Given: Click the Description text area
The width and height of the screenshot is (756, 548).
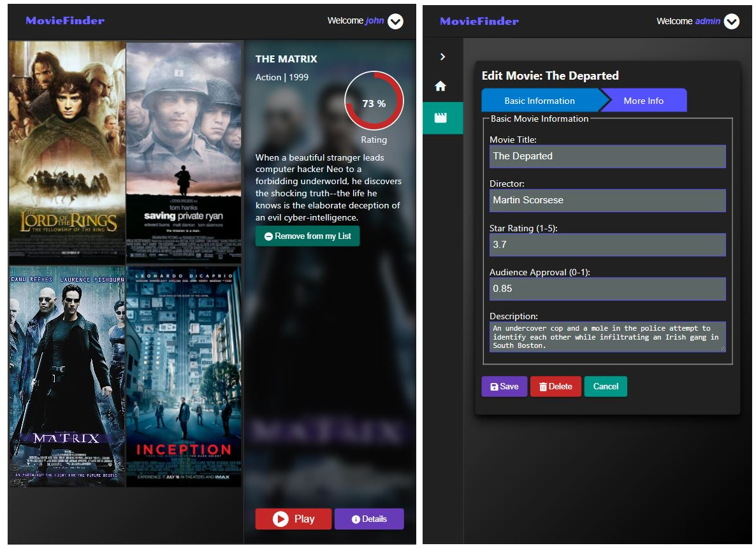Looking at the screenshot, I should [607, 337].
